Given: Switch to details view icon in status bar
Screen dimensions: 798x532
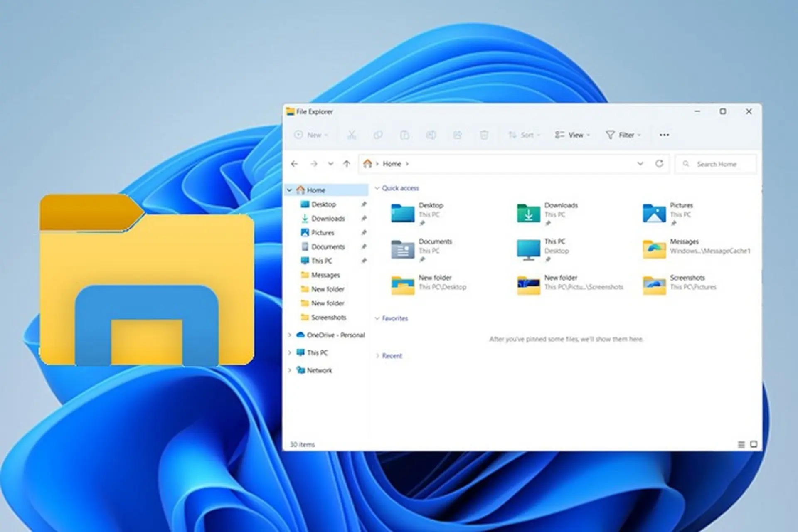Looking at the screenshot, I should 741,444.
